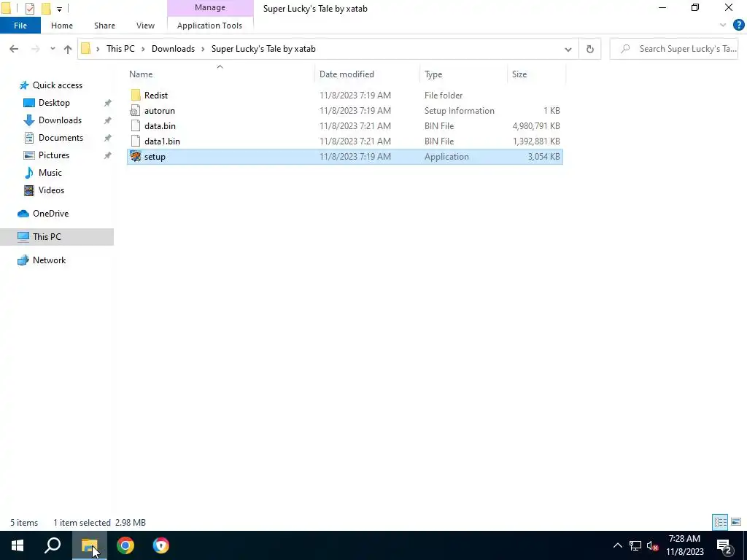Click the Setup Information type cell
The height and width of the screenshot is (560, 747).
[x=460, y=111]
